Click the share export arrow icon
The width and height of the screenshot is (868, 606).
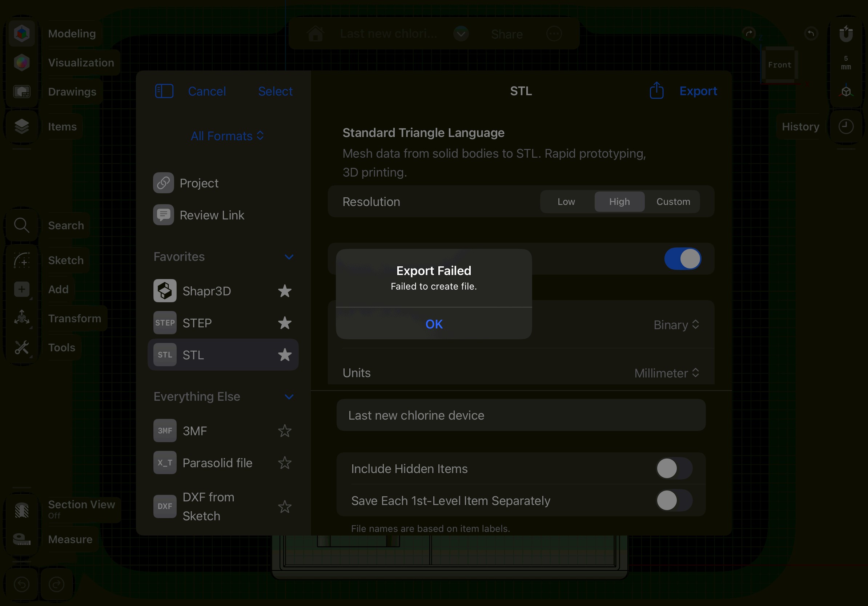click(656, 91)
